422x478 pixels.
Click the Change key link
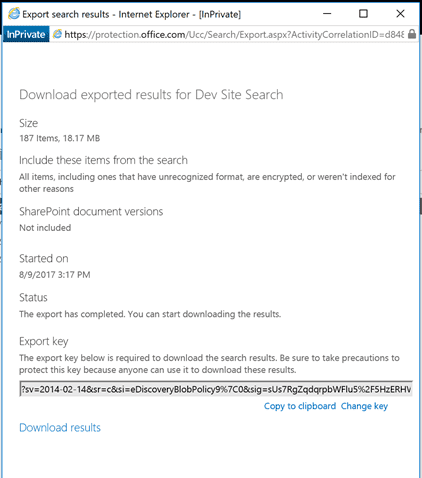(364, 406)
